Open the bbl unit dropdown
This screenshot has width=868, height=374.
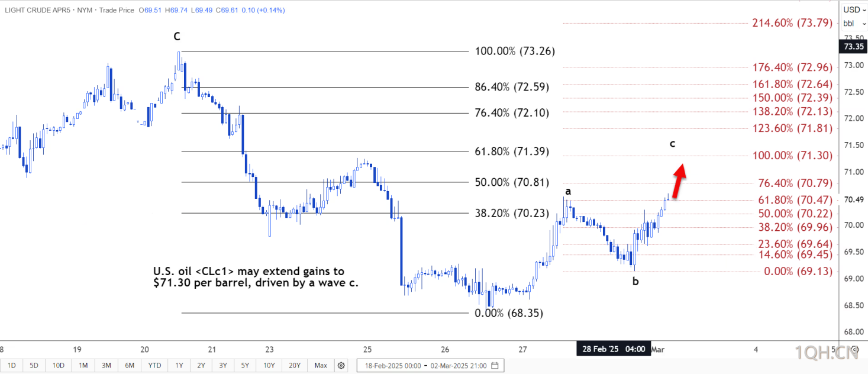coord(854,24)
